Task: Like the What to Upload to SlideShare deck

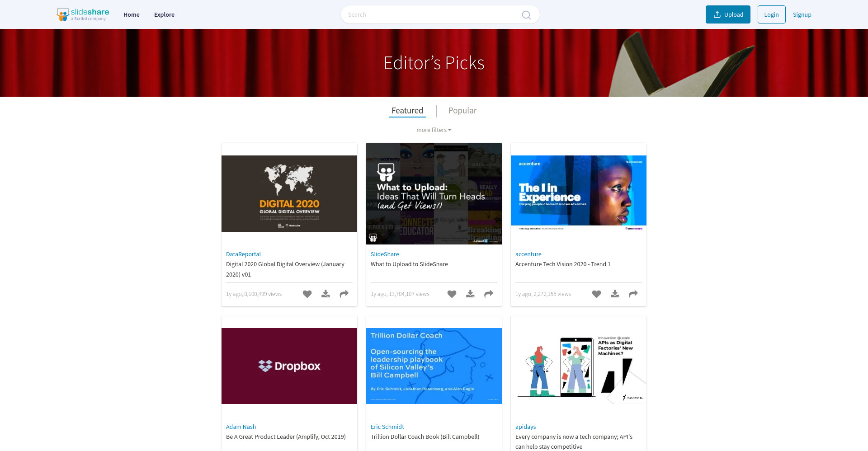Action: (452, 294)
